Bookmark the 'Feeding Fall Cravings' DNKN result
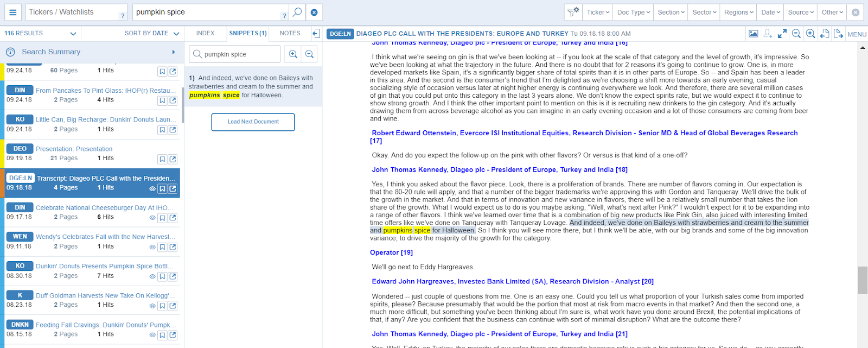This screenshot has width=868, height=348. point(162,335)
